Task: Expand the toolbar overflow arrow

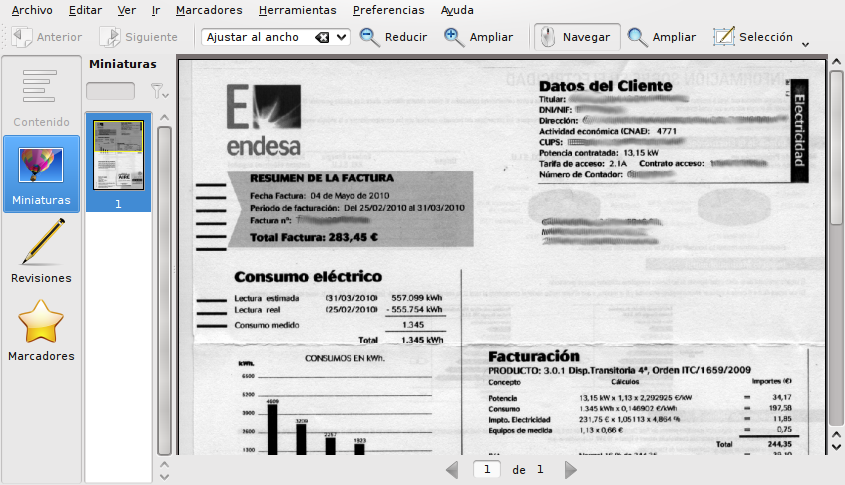Action: click(806, 45)
